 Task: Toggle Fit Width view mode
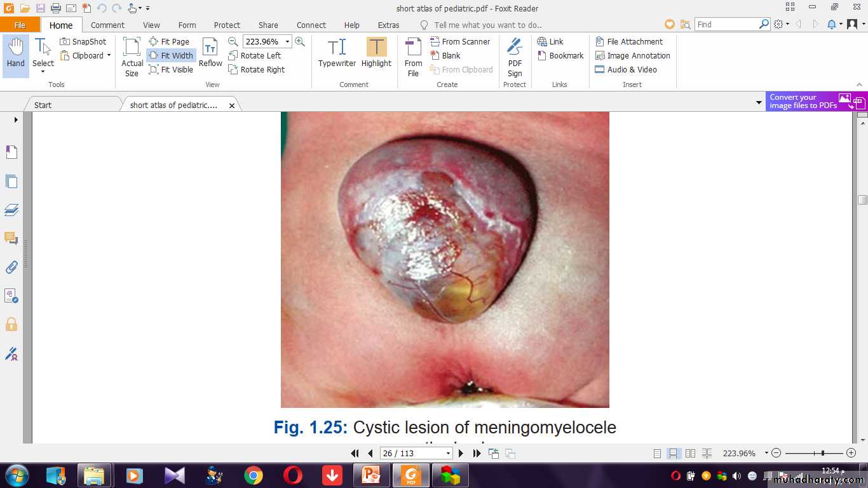pos(171,55)
